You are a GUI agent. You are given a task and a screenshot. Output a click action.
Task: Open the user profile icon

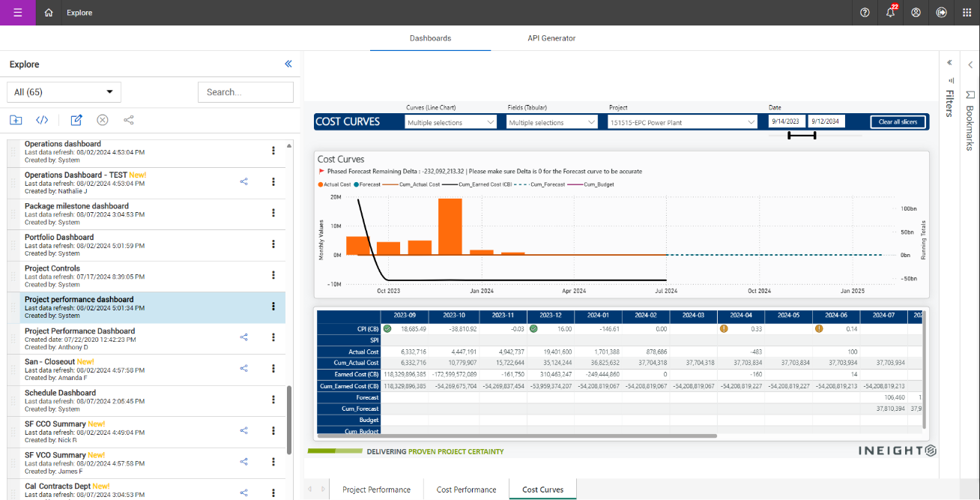click(916, 13)
